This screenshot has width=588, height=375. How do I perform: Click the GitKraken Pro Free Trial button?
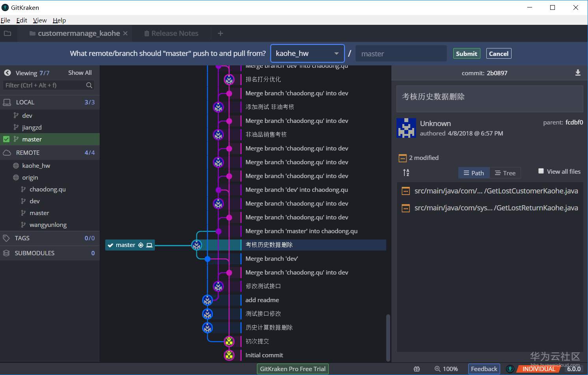click(x=293, y=369)
